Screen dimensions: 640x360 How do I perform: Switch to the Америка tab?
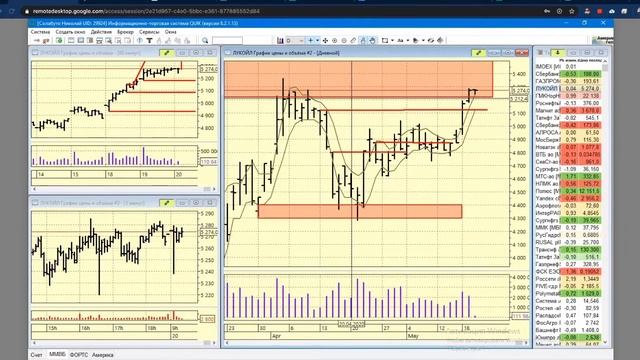tap(103, 355)
